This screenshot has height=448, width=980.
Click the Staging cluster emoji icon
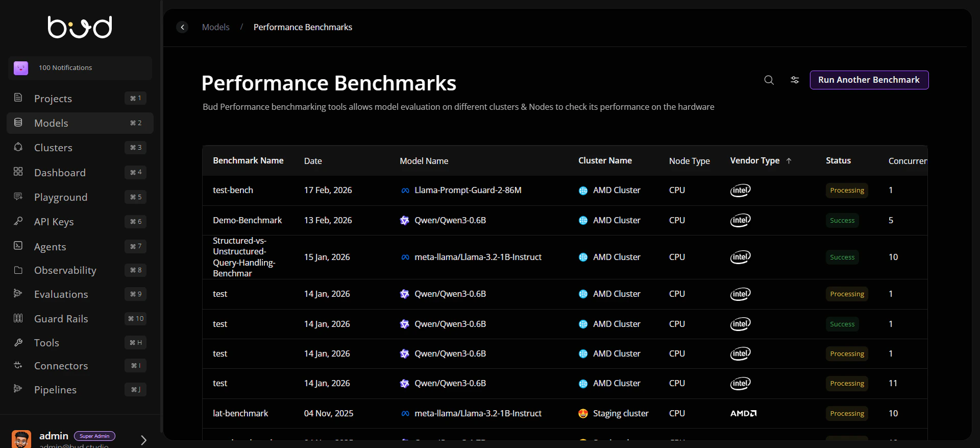[583, 413]
